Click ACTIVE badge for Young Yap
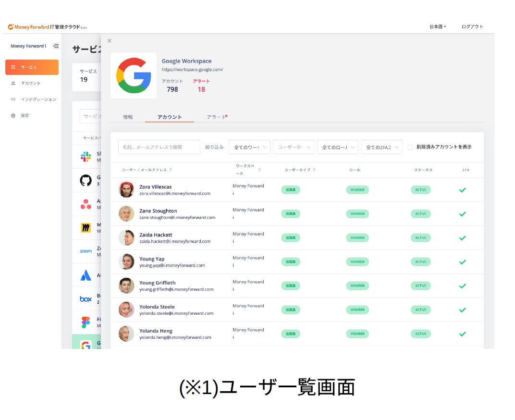Image resolution: width=515 pixels, height=420 pixels. [420, 261]
